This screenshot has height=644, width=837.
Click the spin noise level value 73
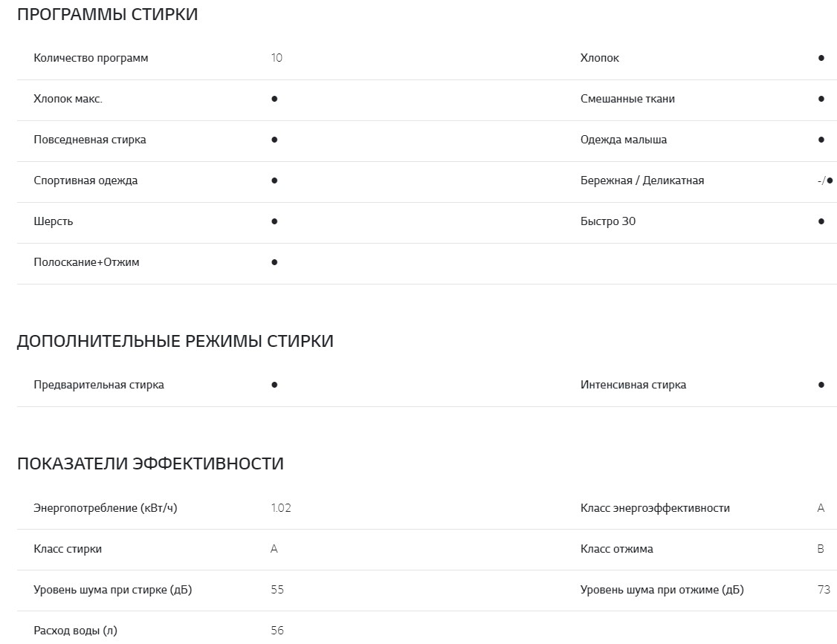[824, 590]
